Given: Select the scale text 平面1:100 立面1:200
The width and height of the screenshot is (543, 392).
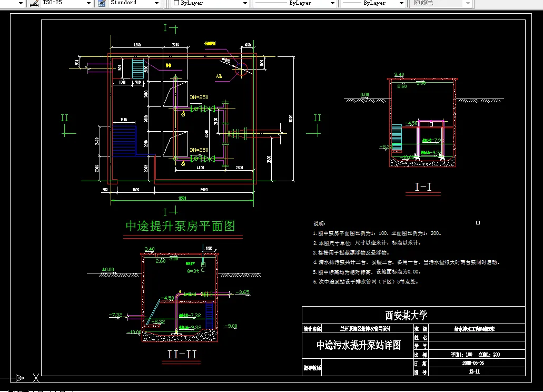Looking at the screenshot, I should pos(475,355).
